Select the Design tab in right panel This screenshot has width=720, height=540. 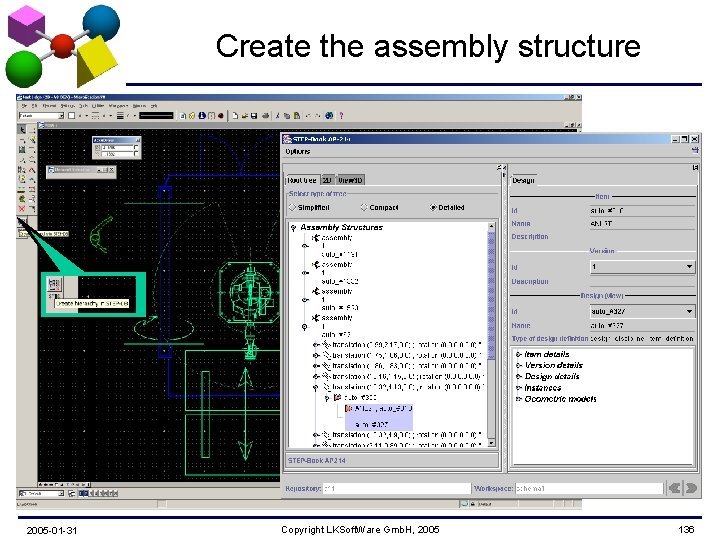pos(523,180)
